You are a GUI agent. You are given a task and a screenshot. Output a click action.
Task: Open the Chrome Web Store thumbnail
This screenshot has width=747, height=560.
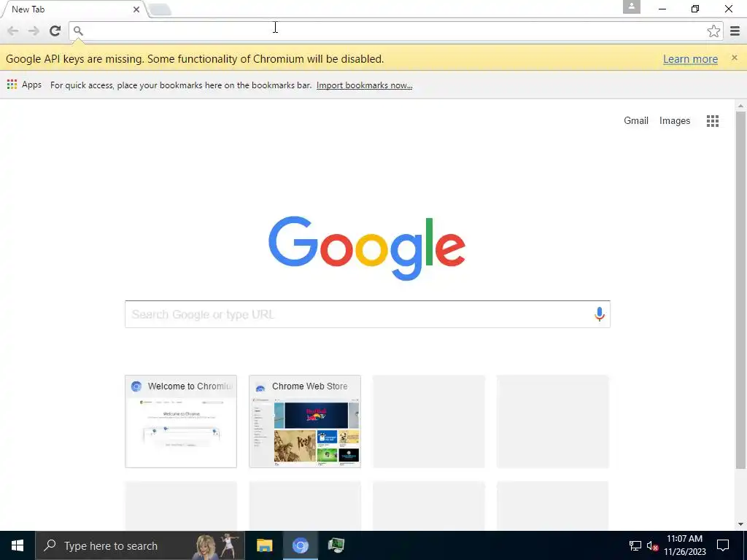(305, 421)
